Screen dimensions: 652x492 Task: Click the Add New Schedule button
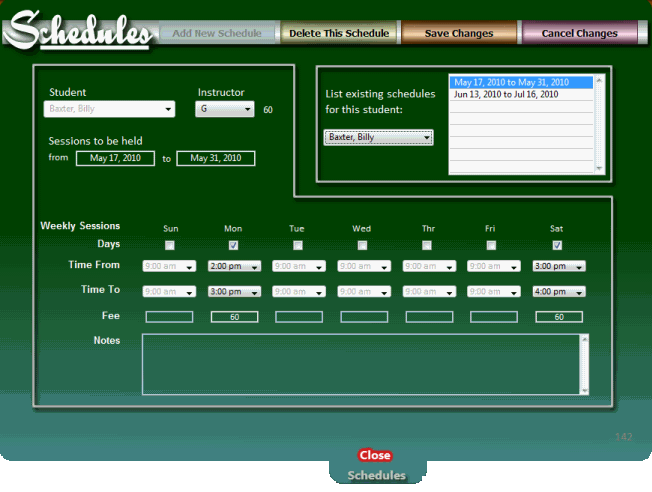[x=217, y=33]
